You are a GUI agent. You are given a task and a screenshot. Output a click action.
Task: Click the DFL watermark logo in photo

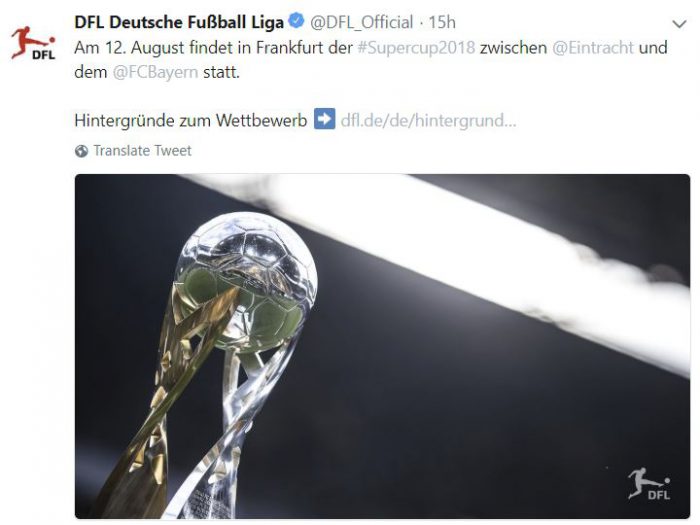[650, 484]
